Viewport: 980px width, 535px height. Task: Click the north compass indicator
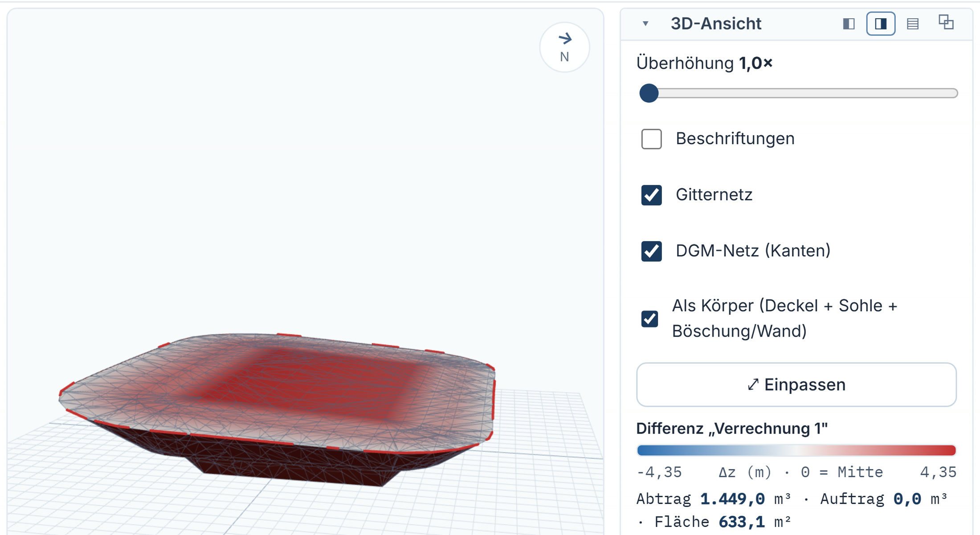tap(564, 47)
